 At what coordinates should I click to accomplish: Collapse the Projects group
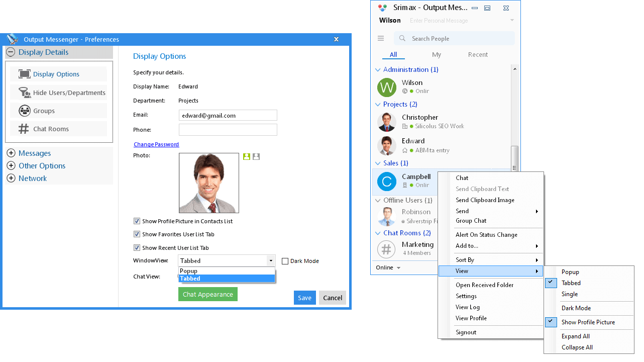coord(378,105)
